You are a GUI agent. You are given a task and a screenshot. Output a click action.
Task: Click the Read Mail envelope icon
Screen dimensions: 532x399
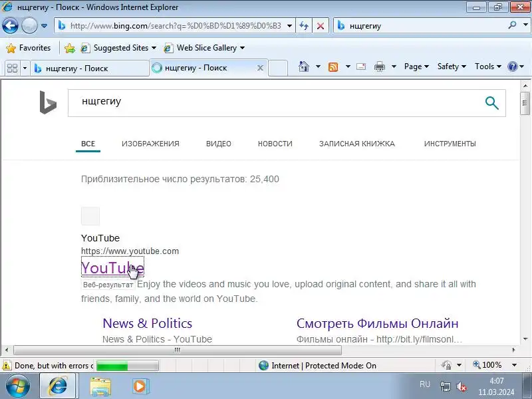click(x=361, y=66)
